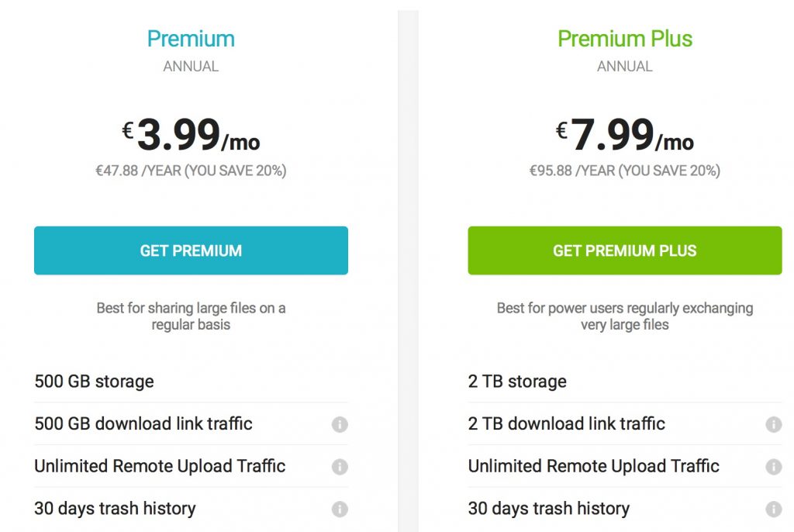This screenshot has height=532, width=794.
Task: Click the €3.99/mo price
Action: pos(191,135)
